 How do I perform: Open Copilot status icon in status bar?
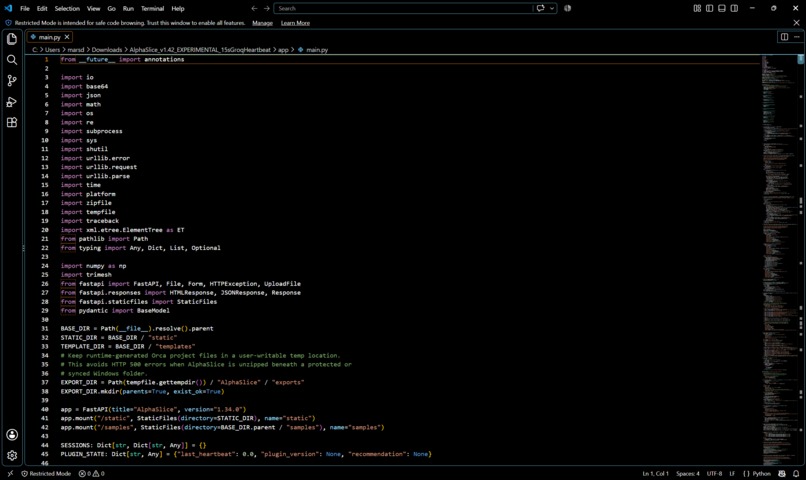pos(782,473)
